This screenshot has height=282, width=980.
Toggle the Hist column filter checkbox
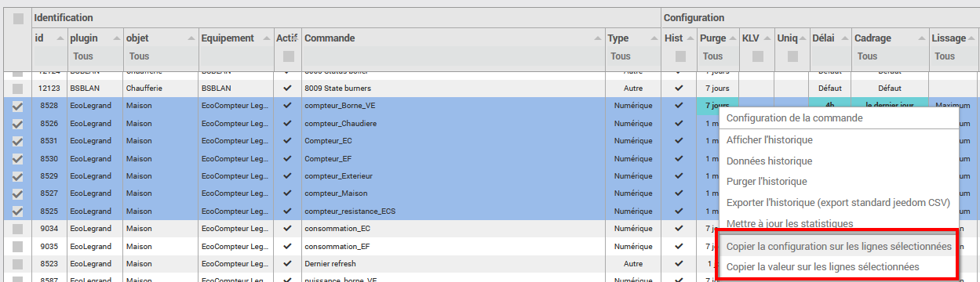point(680,56)
